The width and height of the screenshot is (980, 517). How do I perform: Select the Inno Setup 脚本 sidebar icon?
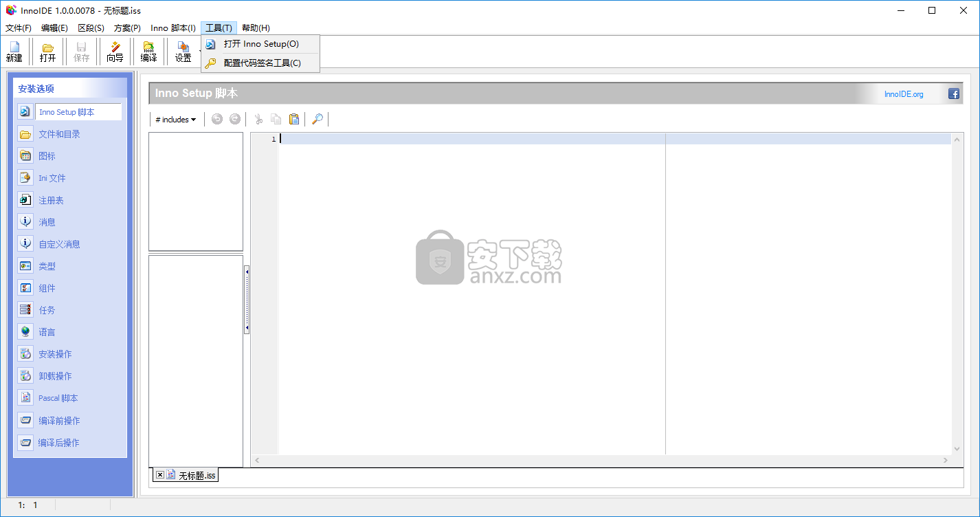tap(25, 112)
